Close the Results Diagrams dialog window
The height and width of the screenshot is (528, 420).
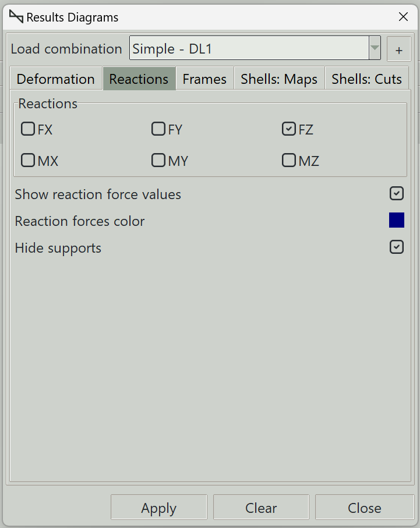click(x=403, y=16)
